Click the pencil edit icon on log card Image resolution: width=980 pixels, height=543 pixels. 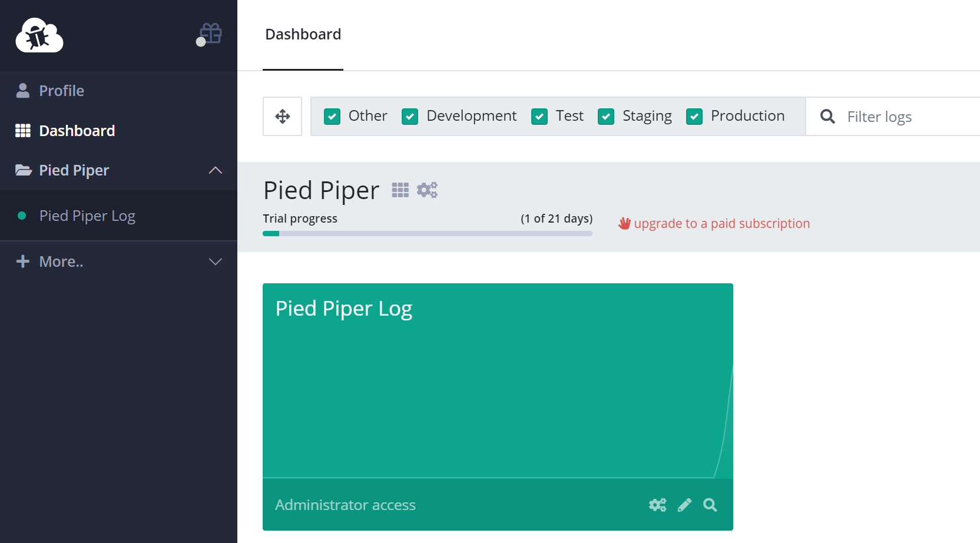click(684, 505)
